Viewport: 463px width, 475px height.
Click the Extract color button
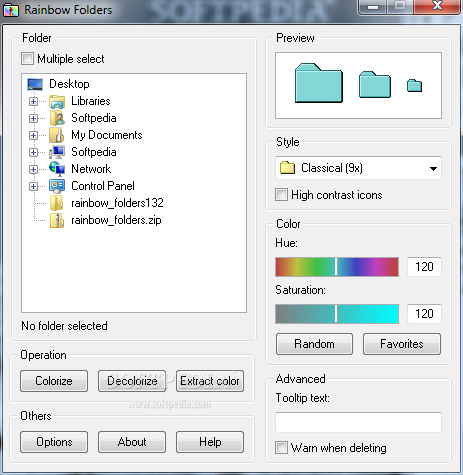pos(210,381)
